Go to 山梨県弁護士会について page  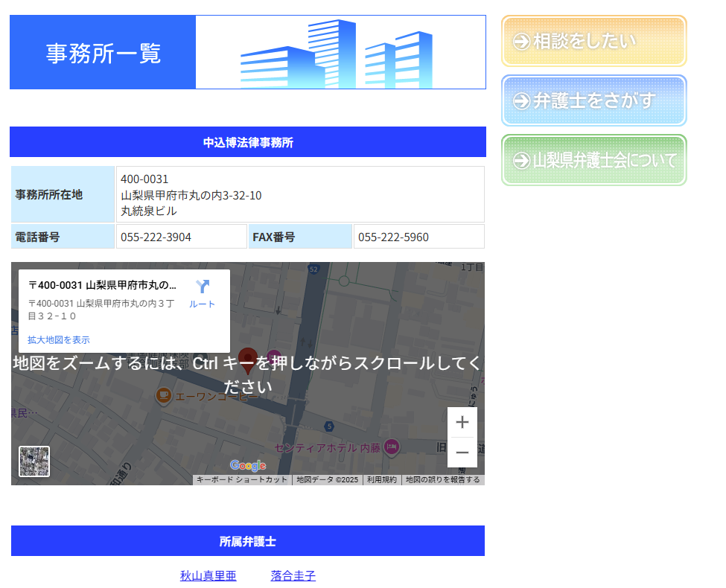[593, 160]
